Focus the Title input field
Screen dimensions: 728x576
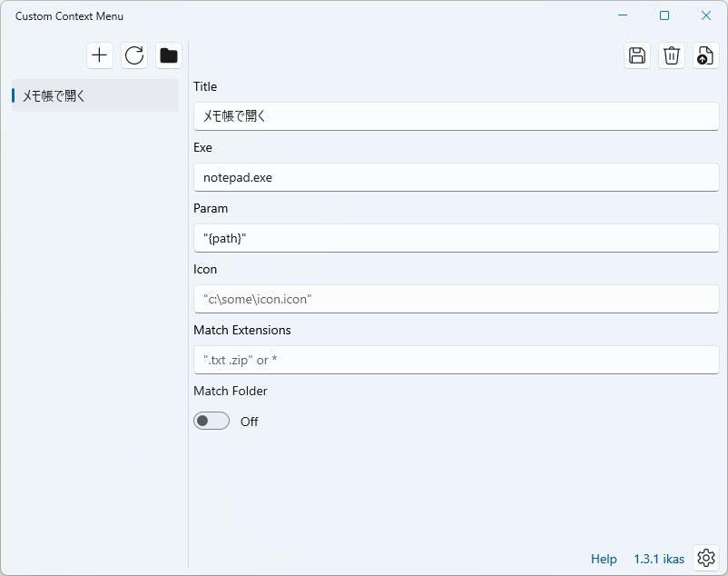[455, 116]
